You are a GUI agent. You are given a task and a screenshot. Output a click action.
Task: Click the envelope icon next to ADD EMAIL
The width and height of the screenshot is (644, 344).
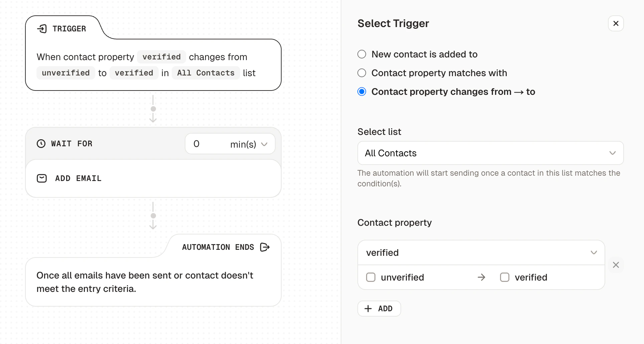41,178
